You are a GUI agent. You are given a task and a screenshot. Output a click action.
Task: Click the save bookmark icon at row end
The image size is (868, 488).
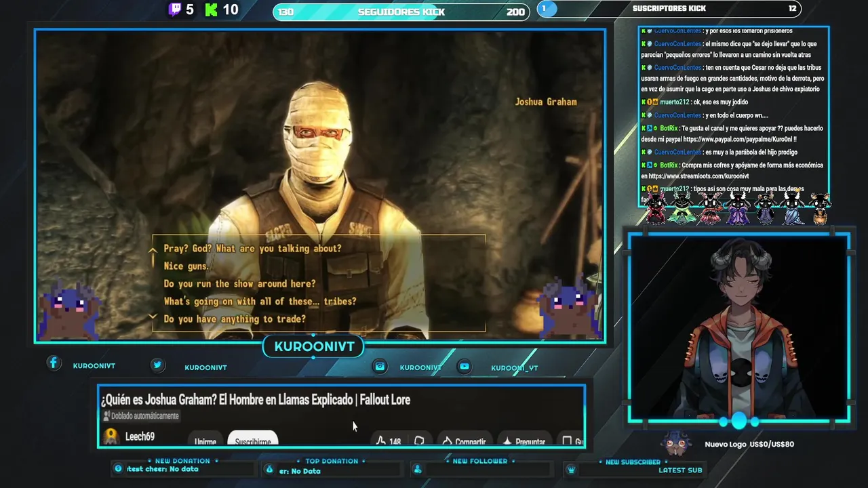pyautogui.click(x=567, y=441)
